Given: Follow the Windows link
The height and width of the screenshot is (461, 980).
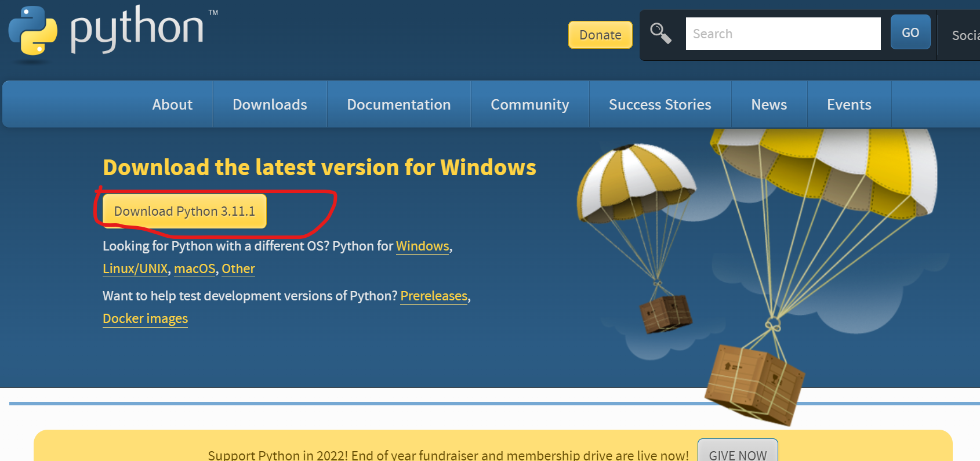Looking at the screenshot, I should coord(423,246).
